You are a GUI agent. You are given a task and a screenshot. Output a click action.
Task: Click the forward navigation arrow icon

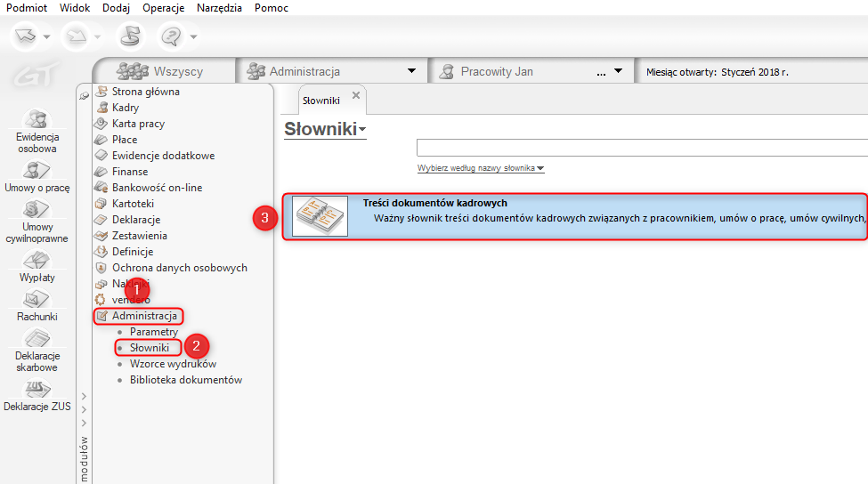[x=77, y=36]
